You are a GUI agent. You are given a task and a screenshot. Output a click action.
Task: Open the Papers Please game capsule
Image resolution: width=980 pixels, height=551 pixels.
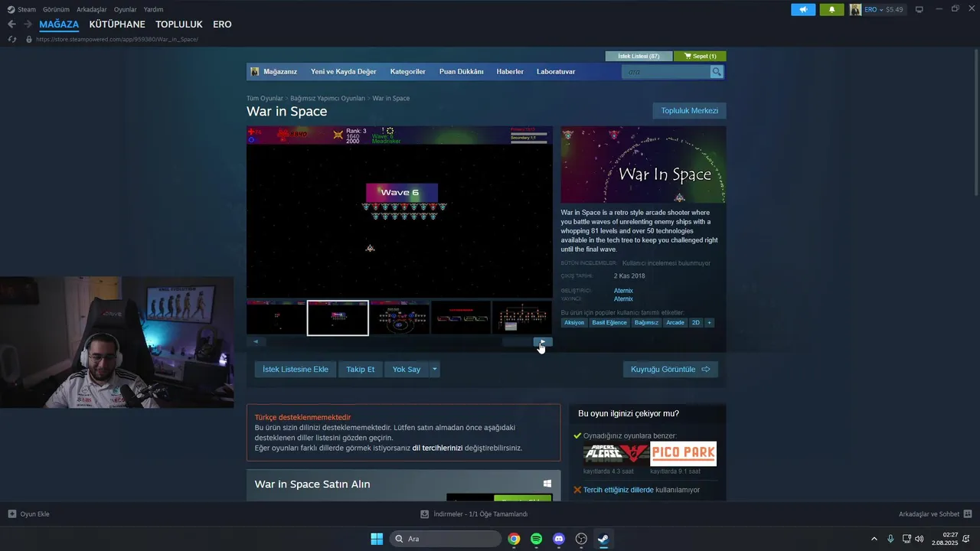click(x=616, y=454)
